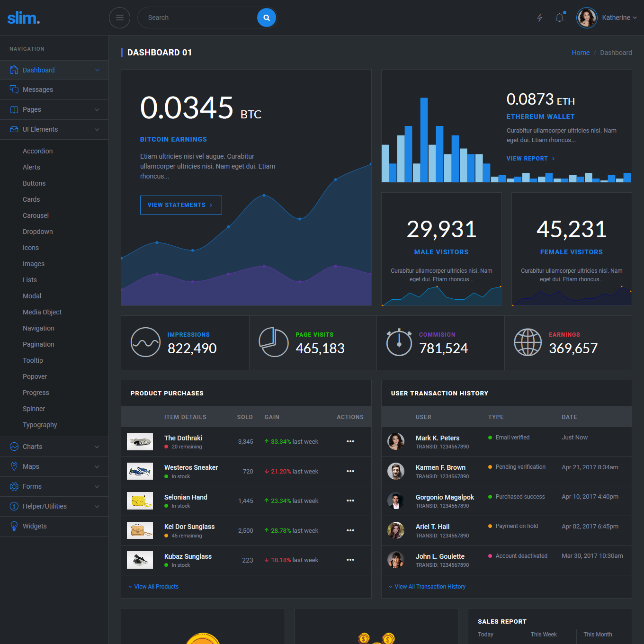Click the Home breadcrumb link
This screenshot has width=644, height=644.
[580, 53]
